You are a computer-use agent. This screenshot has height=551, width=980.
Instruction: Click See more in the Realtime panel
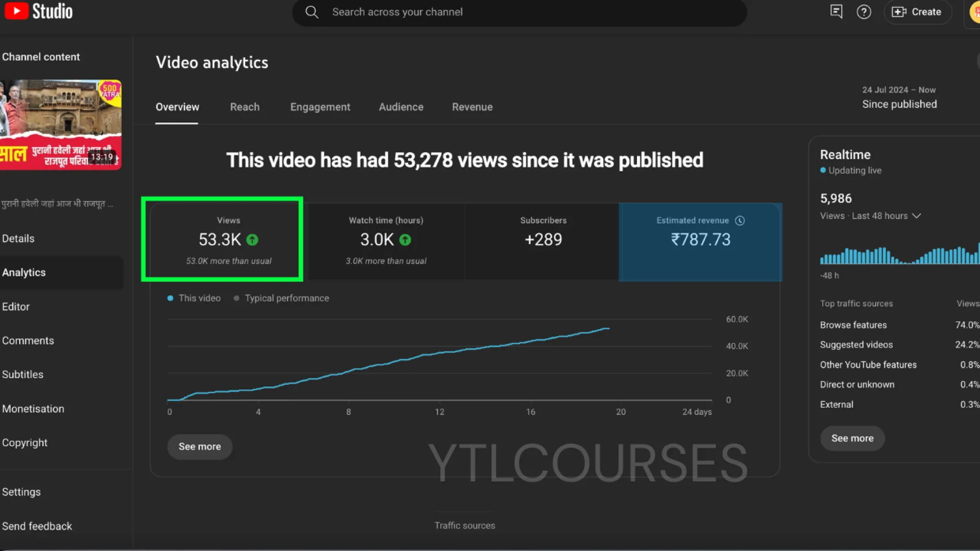click(852, 438)
